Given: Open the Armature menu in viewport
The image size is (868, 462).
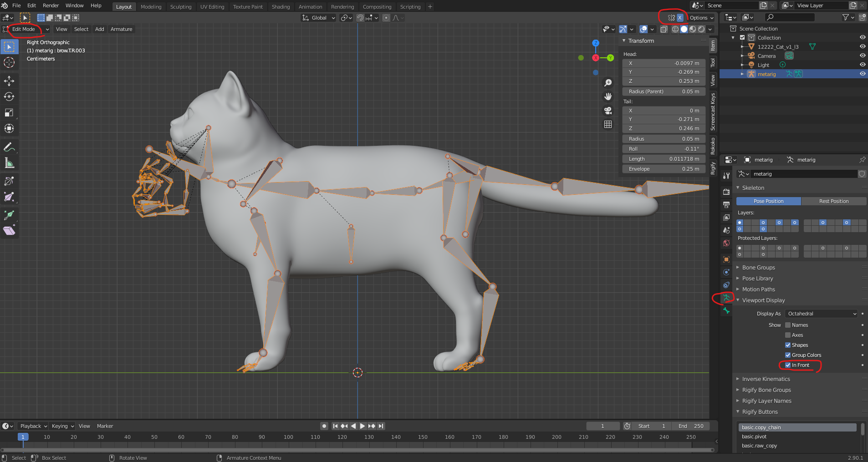Looking at the screenshot, I should (121, 29).
